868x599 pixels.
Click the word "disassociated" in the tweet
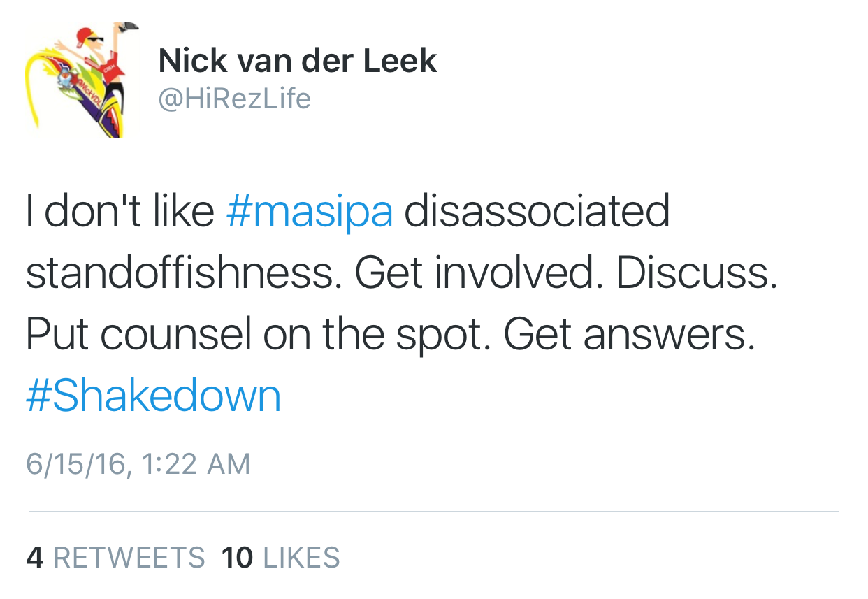tap(536, 212)
